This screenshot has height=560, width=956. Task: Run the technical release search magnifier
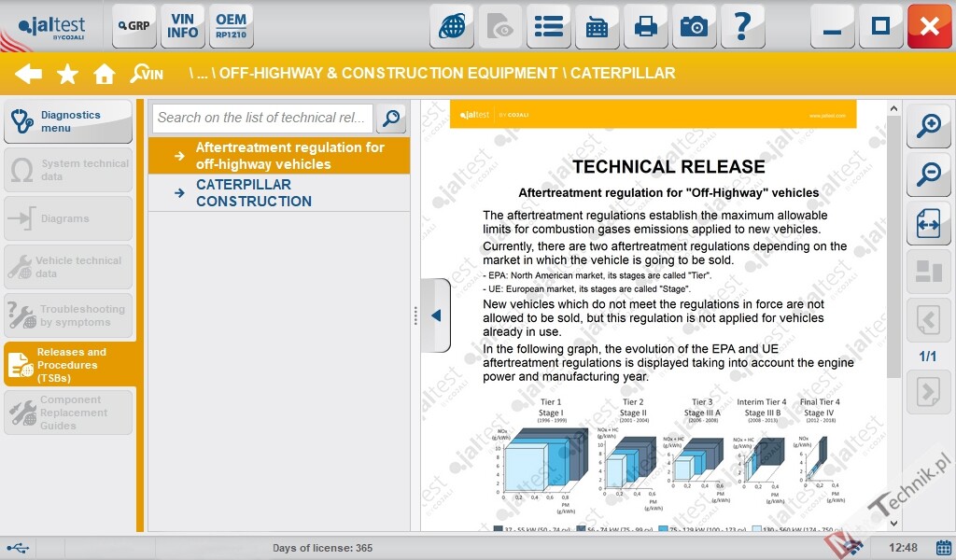(391, 118)
